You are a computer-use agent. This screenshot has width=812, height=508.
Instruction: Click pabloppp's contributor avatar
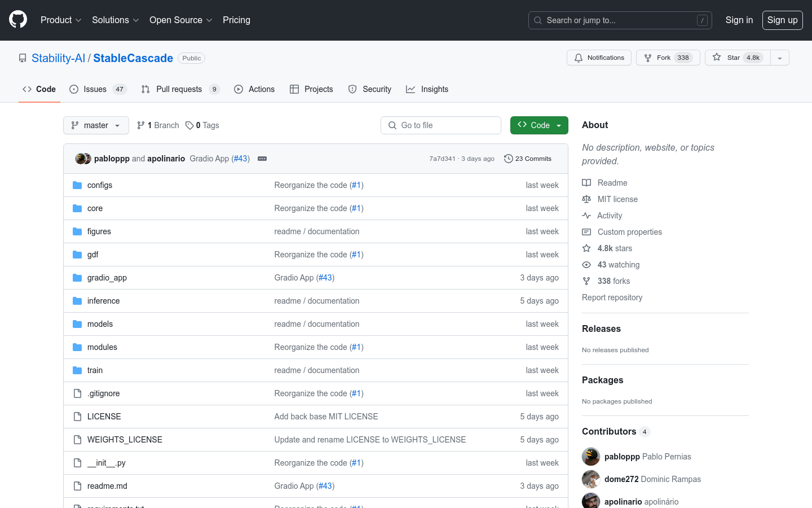click(590, 457)
